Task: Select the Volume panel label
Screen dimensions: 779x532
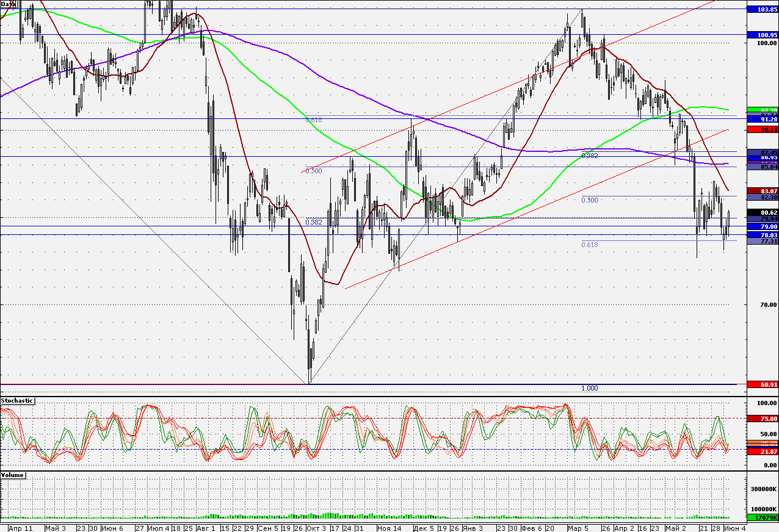Action: 13,475
